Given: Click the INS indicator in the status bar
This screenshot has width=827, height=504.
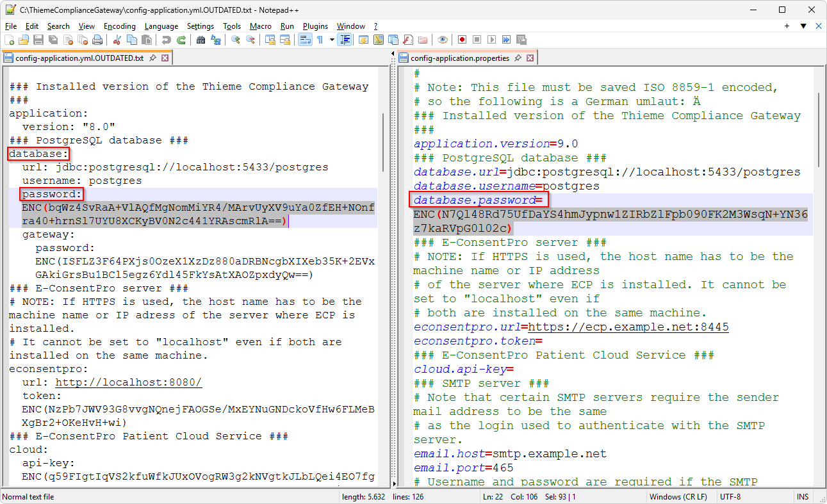Looking at the screenshot, I should (x=802, y=497).
